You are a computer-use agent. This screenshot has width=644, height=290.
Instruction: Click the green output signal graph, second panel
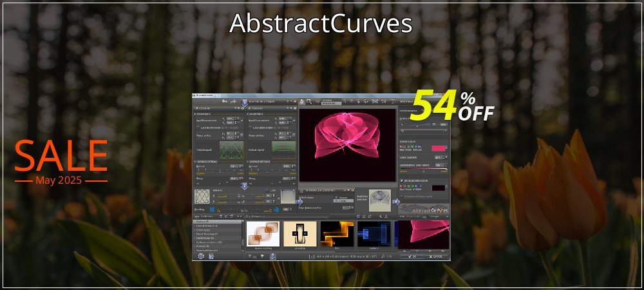point(284,150)
